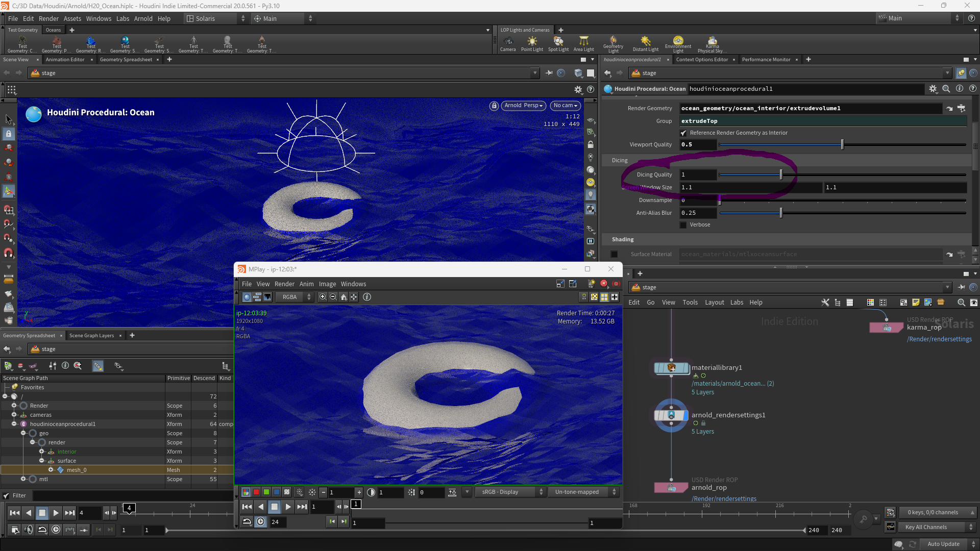The width and height of the screenshot is (980, 551).
Task: Toggle Auto Update at status bar
Action: click(x=943, y=544)
